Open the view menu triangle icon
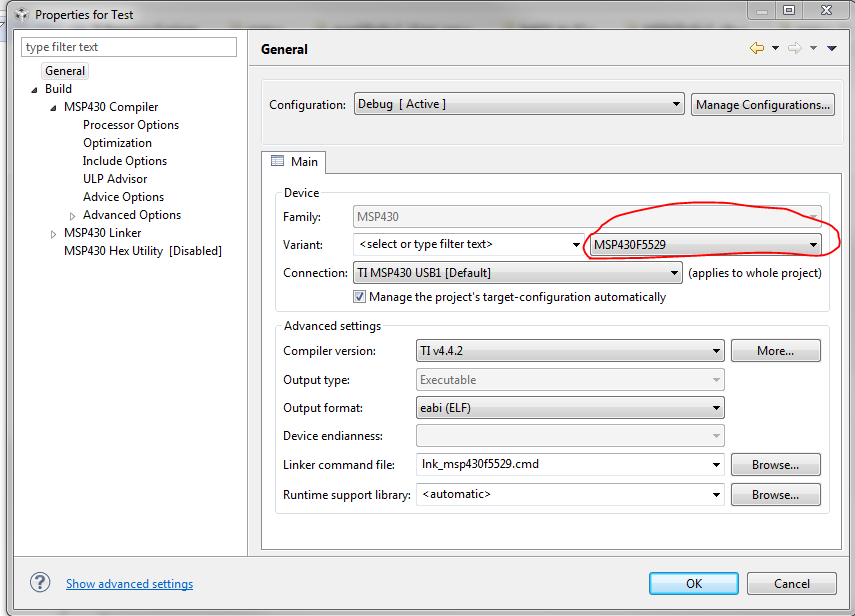The height and width of the screenshot is (616, 855). 832,48
